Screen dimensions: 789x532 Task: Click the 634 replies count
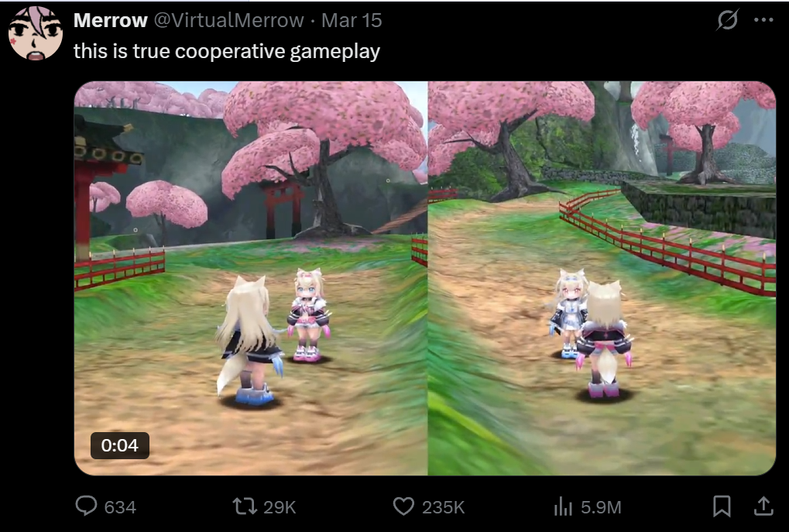point(120,507)
